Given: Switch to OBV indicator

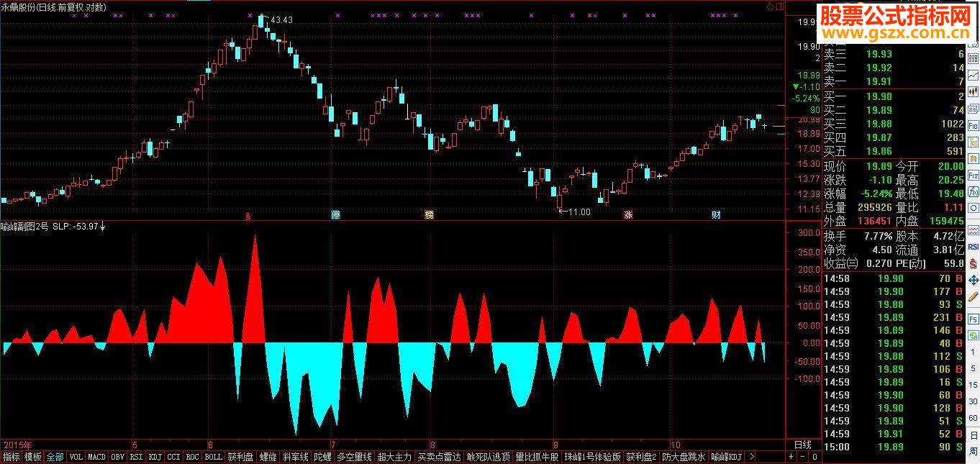Looking at the screenshot, I should (x=117, y=457).
